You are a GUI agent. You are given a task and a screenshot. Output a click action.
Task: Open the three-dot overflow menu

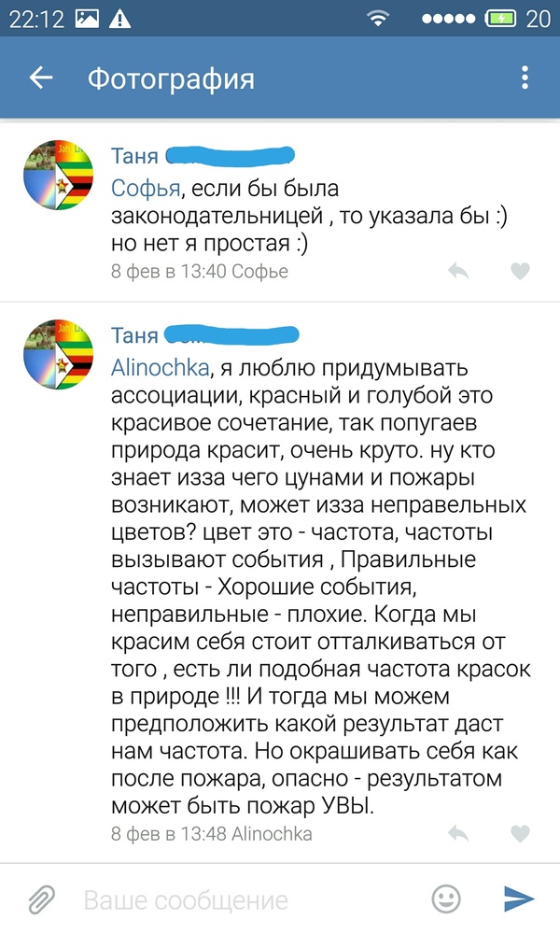click(x=525, y=78)
